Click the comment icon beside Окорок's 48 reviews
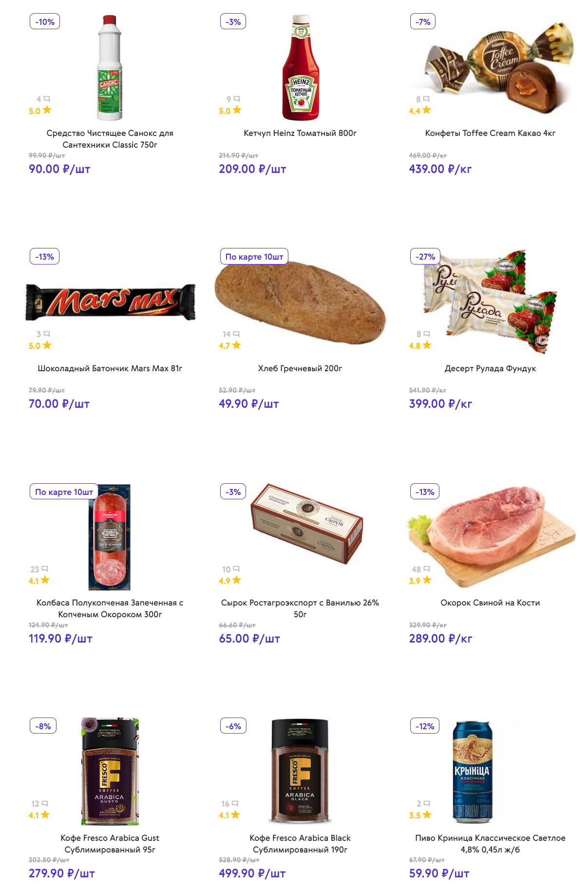The width and height of the screenshot is (588, 889). pyautogui.click(x=427, y=569)
